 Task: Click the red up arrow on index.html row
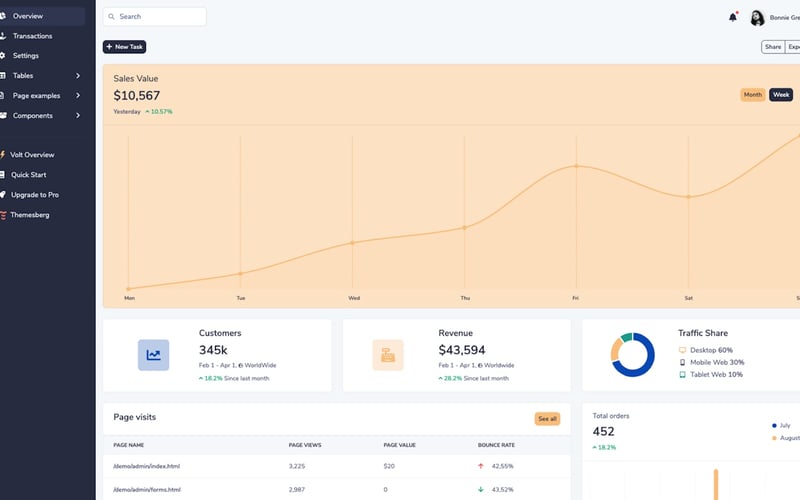(x=481, y=466)
